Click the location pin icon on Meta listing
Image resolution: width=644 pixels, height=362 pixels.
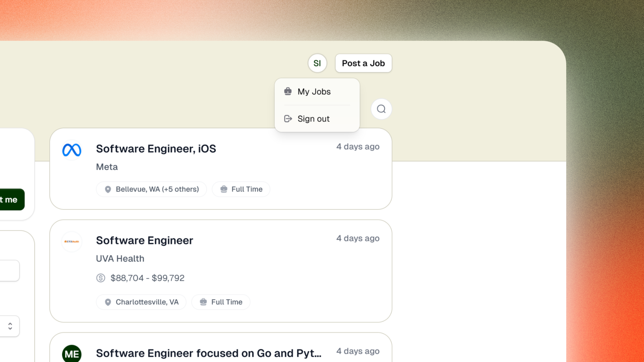[x=107, y=189]
